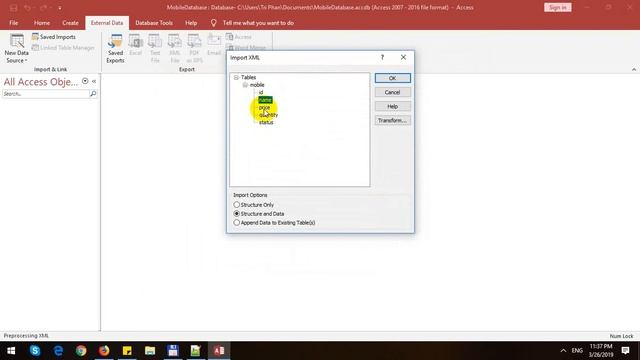Image resolution: width=640 pixels, height=360 pixels.
Task: Open the Home ribbon tab
Action: coord(42,23)
